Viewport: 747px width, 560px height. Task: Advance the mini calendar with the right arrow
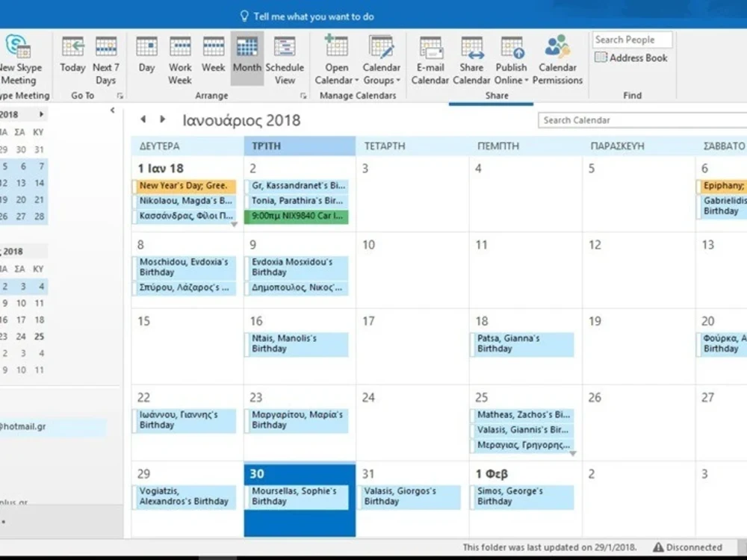[x=41, y=114]
